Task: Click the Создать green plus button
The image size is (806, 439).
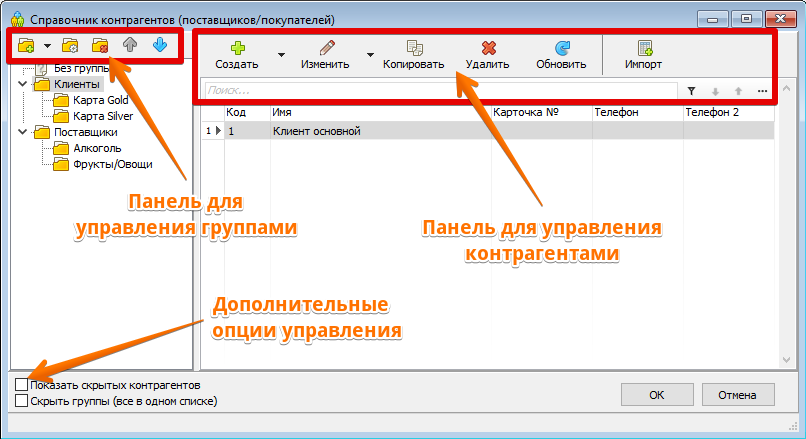Action: click(237, 55)
